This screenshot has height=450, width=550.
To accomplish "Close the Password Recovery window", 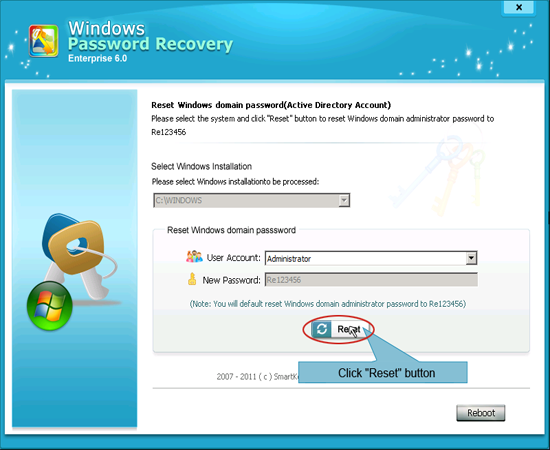I will pos(519,7).
